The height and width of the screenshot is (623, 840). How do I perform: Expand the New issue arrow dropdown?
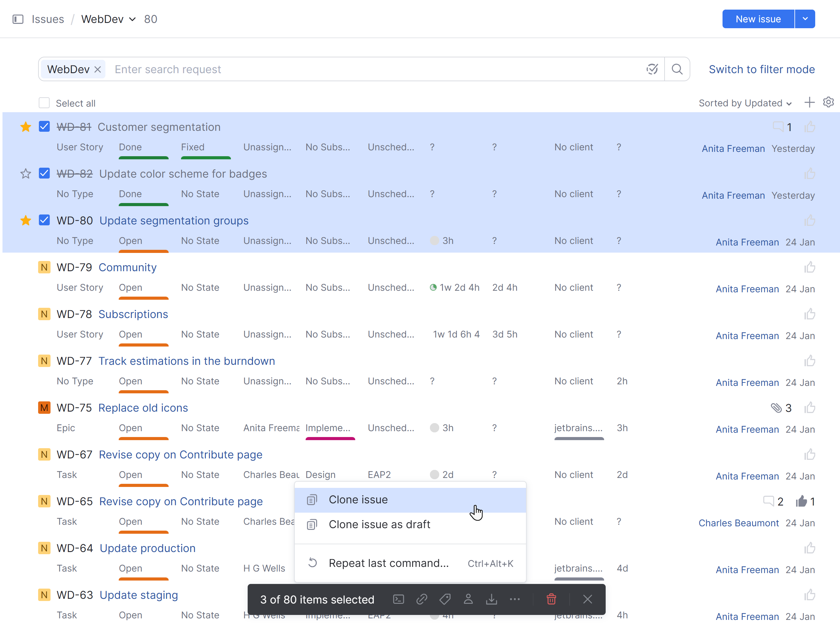pyautogui.click(x=805, y=19)
